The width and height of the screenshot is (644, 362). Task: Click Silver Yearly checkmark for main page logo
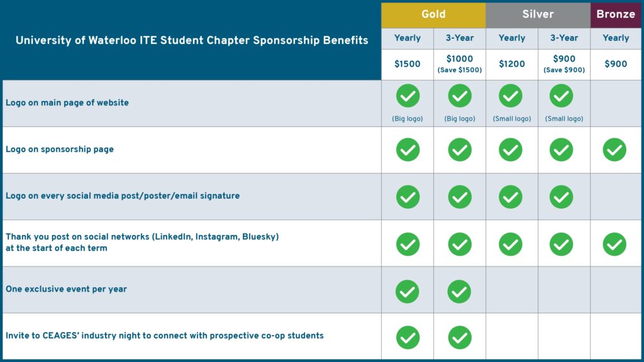coord(510,96)
